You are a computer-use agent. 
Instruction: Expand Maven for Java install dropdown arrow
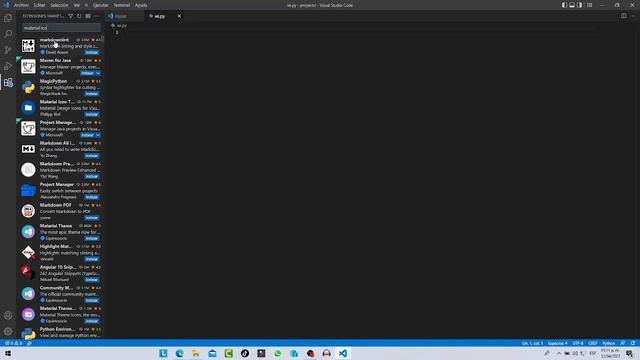click(98, 73)
